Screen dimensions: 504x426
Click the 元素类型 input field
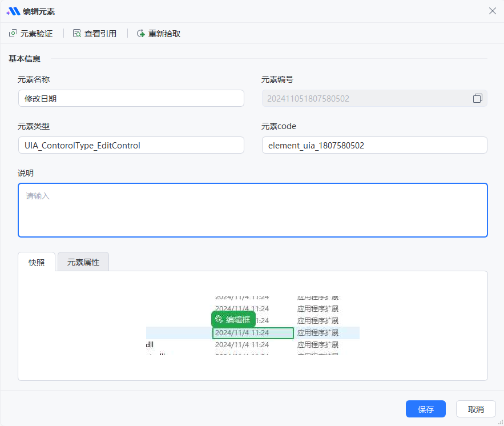(131, 145)
